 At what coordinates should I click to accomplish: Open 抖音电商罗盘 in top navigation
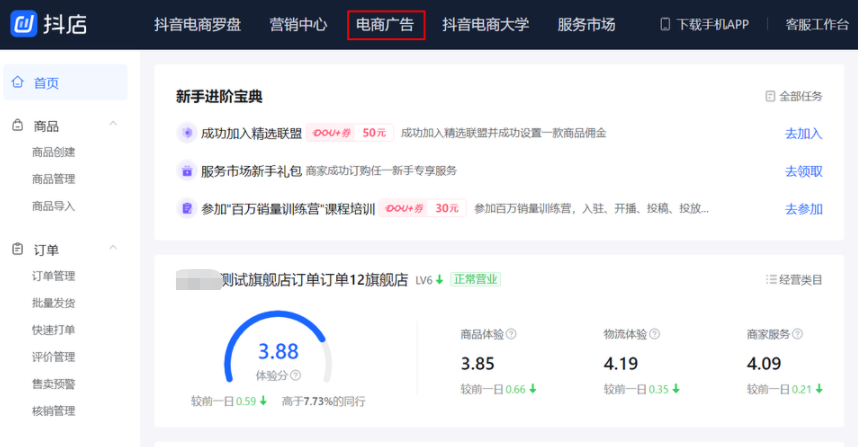[x=198, y=25]
